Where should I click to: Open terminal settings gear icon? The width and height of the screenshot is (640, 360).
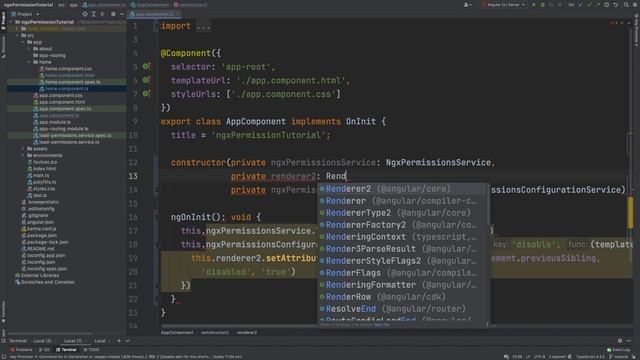click(620, 341)
